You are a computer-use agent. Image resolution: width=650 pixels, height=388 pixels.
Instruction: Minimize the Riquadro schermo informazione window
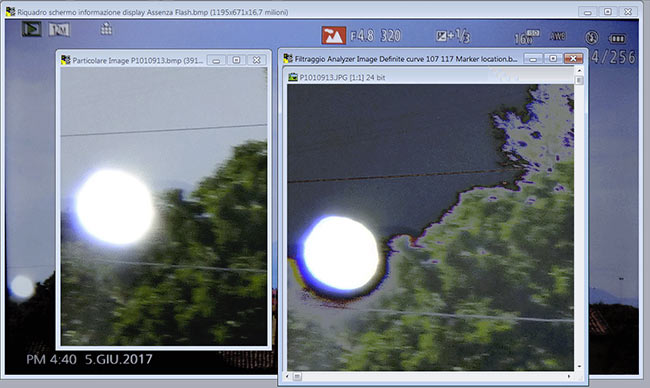pyautogui.click(x=587, y=12)
